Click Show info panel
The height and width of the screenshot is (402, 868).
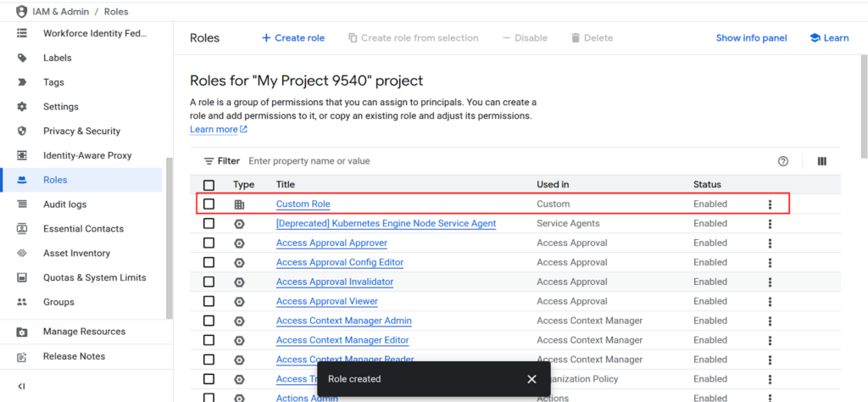pos(751,37)
